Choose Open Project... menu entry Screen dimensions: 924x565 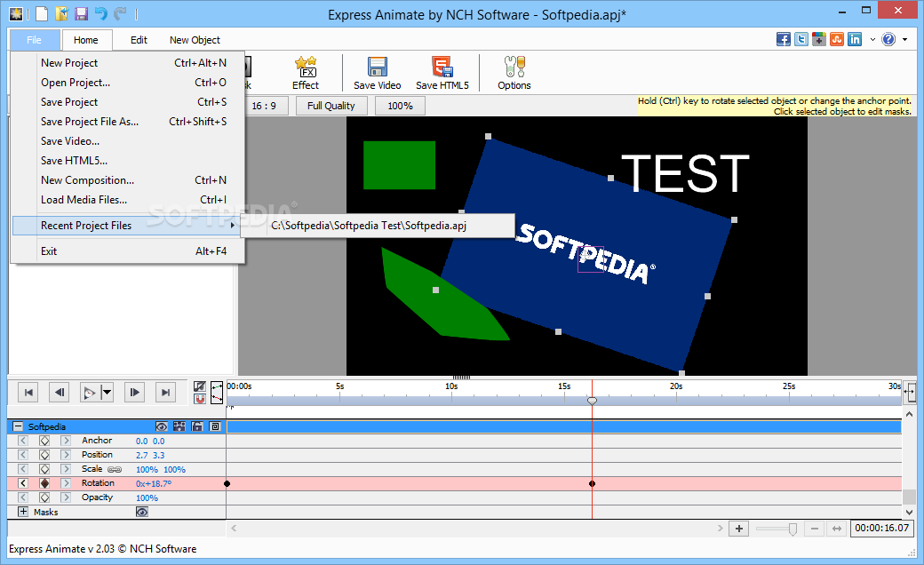pyautogui.click(x=129, y=83)
